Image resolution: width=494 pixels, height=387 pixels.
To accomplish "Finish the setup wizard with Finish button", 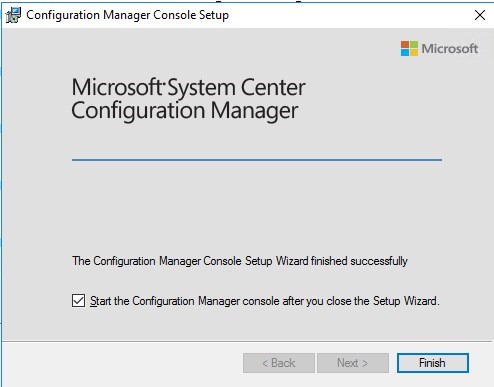I will 433,363.
